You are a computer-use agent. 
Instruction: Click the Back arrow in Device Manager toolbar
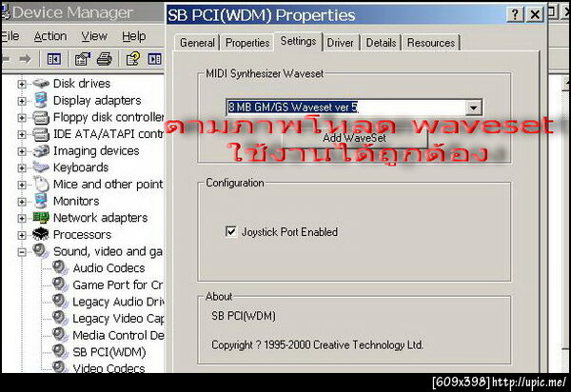pyautogui.click(x=5, y=59)
